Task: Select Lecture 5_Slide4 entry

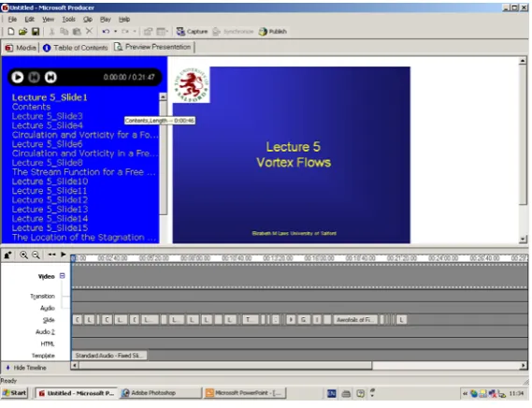Action: click(x=47, y=125)
